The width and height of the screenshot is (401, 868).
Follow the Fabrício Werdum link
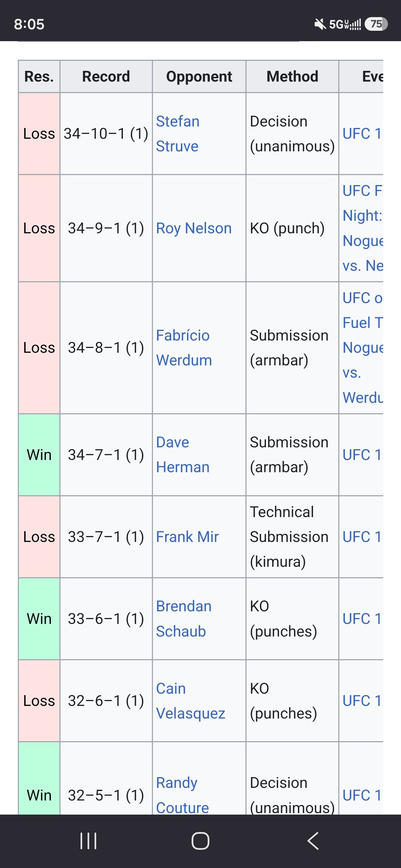tap(184, 348)
